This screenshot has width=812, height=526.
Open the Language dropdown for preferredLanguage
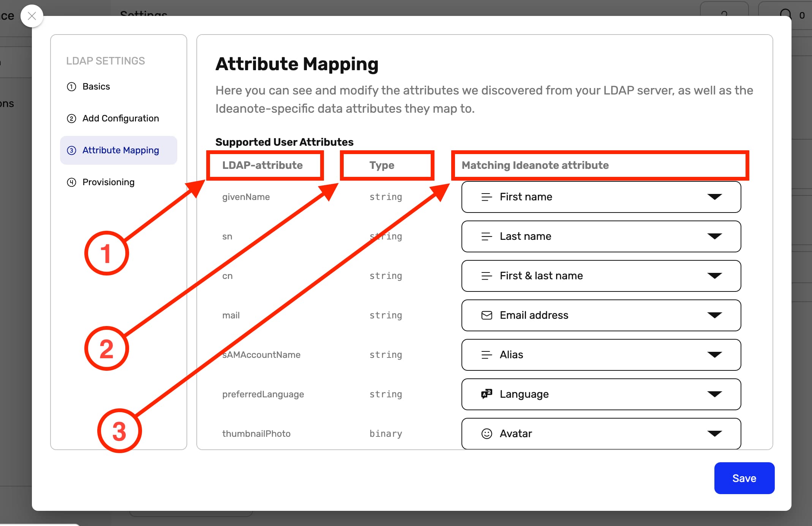(714, 394)
